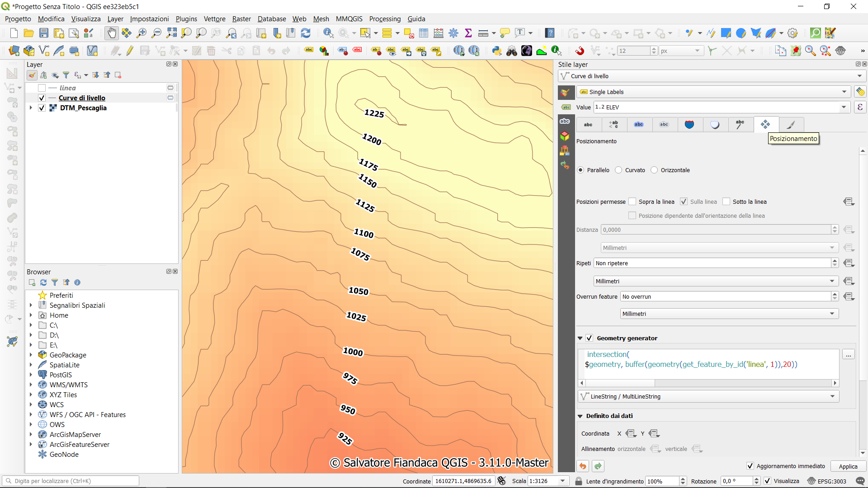Click the Applica button

pyautogui.click(x=848, y=466)
